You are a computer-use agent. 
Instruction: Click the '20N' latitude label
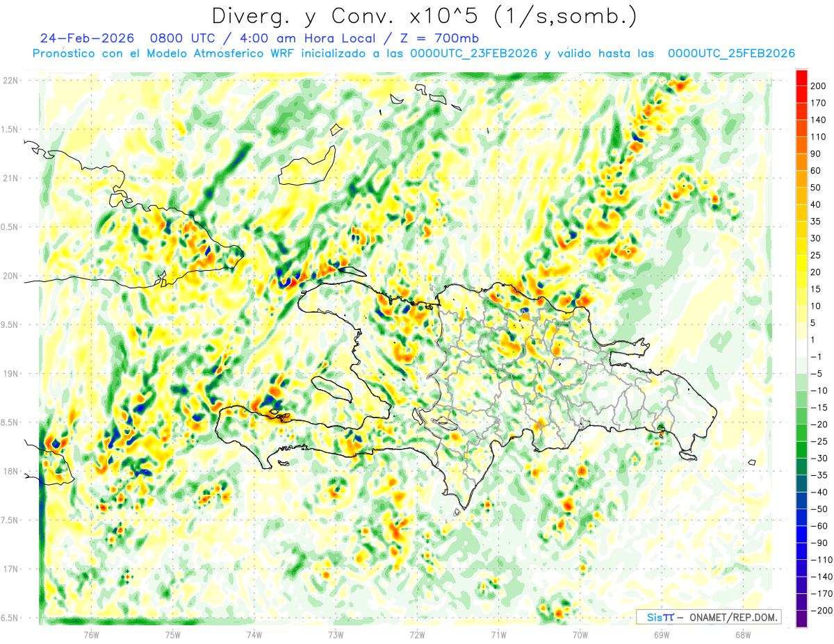coord(10,276)
